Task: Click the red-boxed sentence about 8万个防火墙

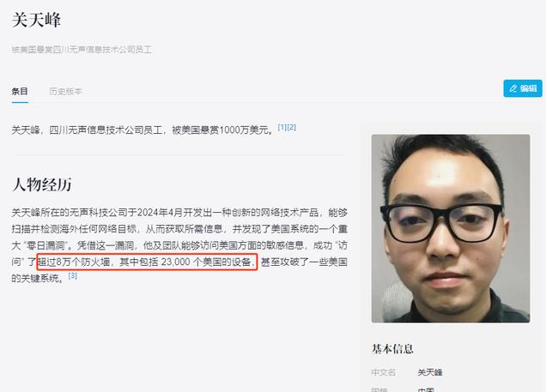Action: click(x=147, y=262)
